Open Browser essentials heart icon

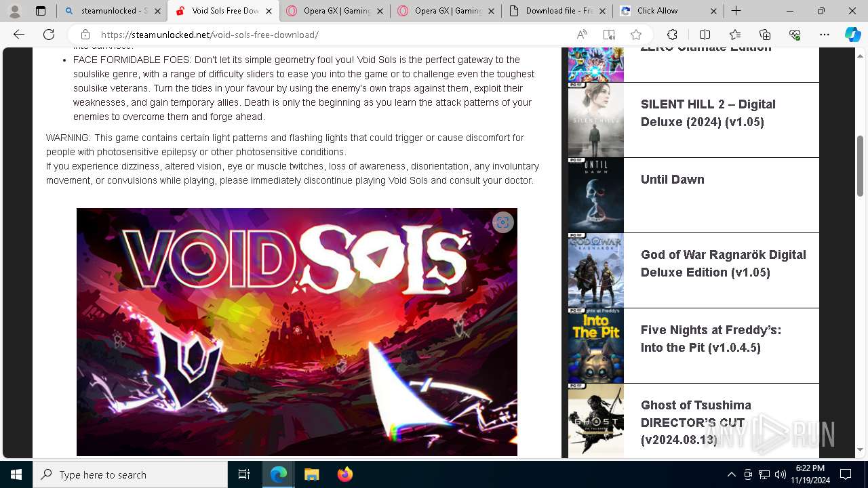(795, 35)
